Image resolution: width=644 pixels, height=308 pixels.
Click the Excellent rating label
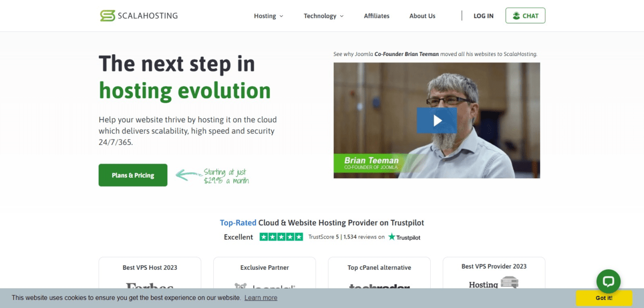238,237
